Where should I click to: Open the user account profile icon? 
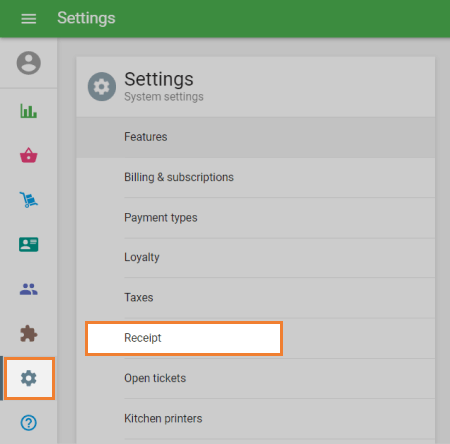pos(29,63)
